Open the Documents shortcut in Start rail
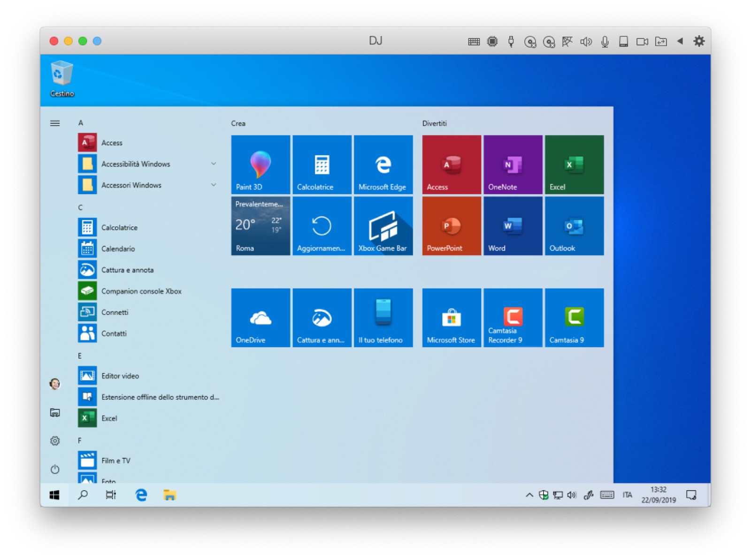The height and width of the screenshot is (560, 751). coord(55,413)
